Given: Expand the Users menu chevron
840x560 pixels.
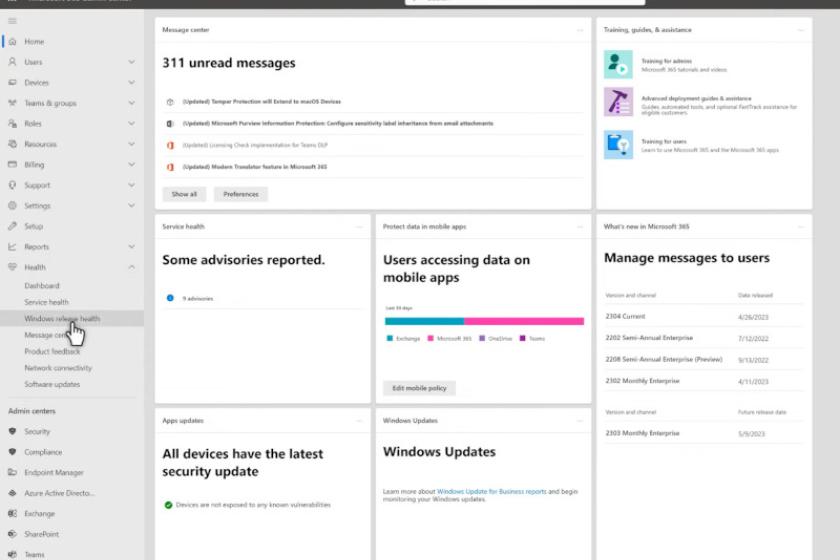Looking at the screenshot, I should coord(131,62).
